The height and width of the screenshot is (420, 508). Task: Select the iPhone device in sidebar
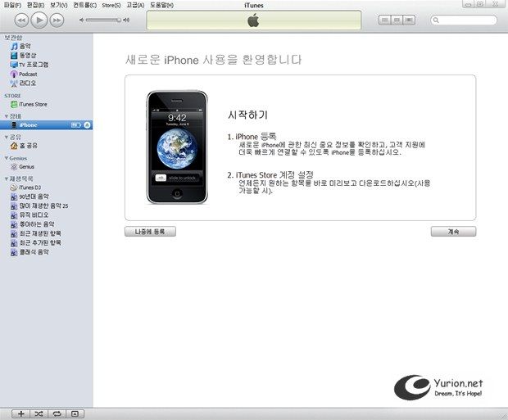46,125
